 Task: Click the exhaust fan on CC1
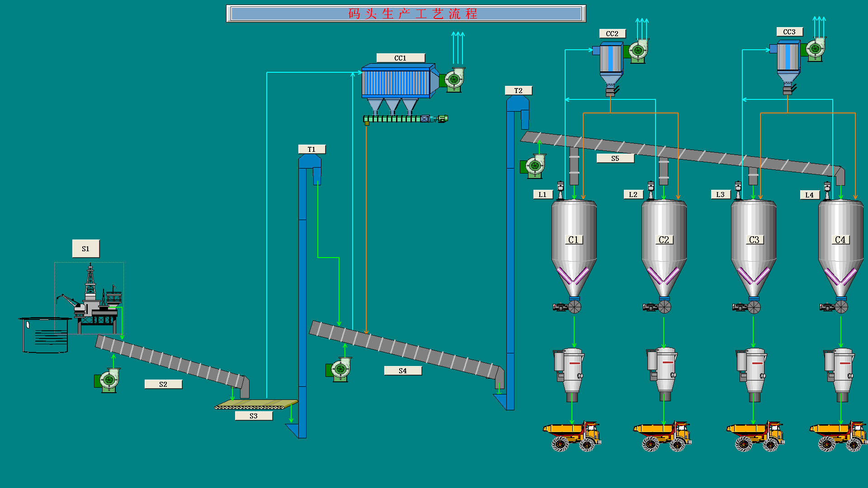click(453, 80)
